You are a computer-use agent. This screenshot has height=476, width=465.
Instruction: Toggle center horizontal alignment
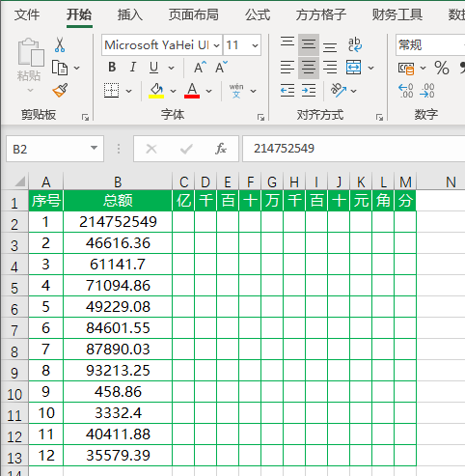[309, 68]
